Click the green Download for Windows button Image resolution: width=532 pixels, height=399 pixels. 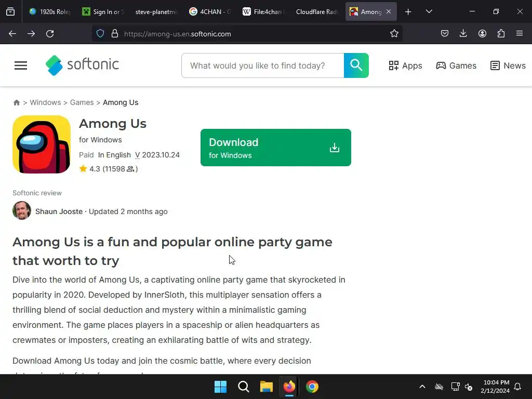(276, 148)
